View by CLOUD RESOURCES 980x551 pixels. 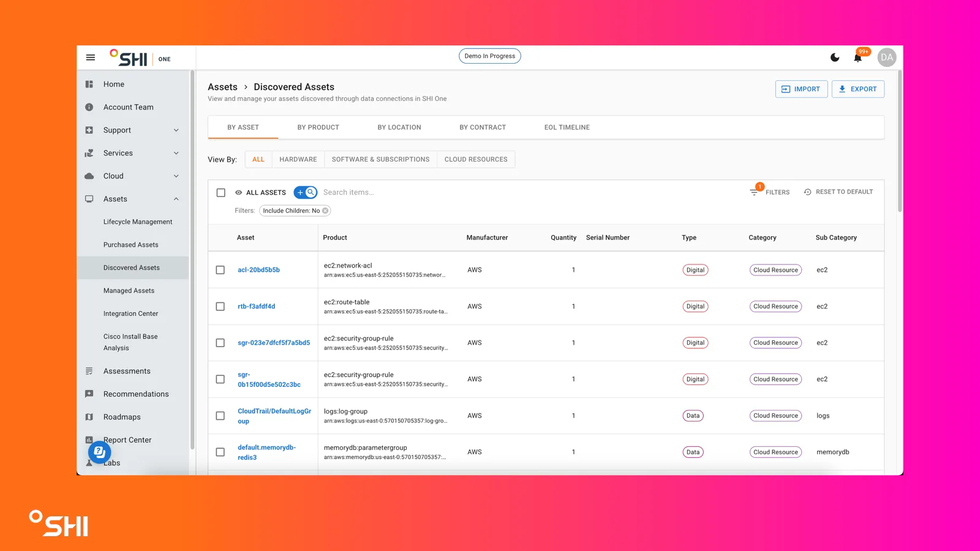click(x=476, y=159)
